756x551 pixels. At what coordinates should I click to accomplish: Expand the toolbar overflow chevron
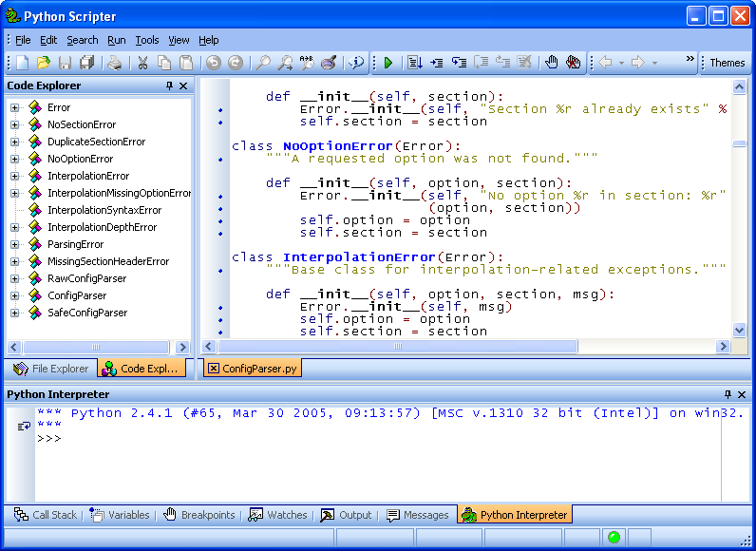pos(690,60)
